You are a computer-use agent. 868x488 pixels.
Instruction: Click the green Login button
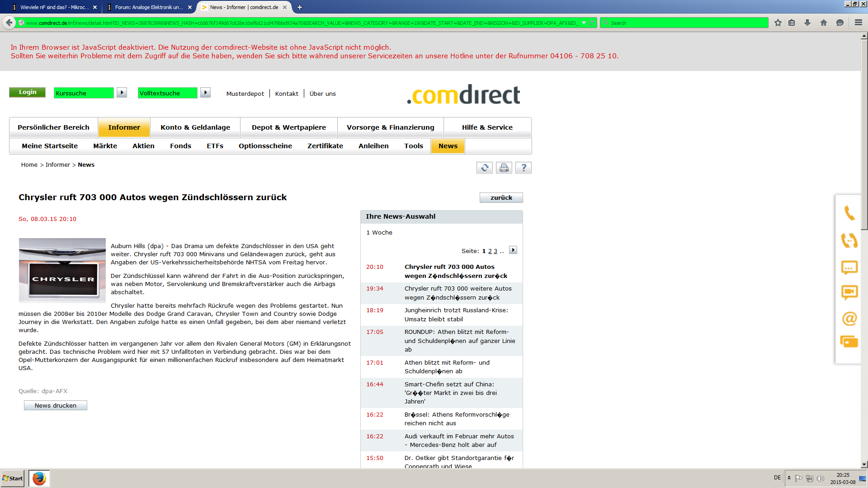click(28, 92)
